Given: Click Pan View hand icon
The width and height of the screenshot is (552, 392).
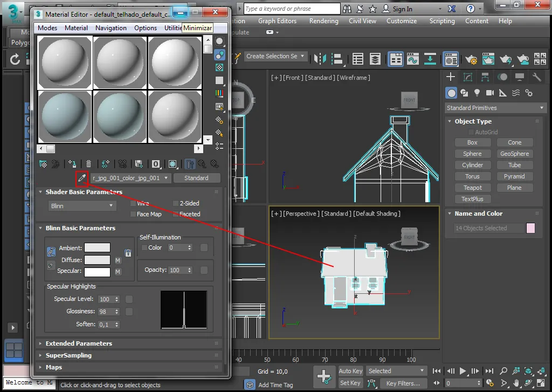Looking at the screenshot, I should pyautogui.click(x=516, y=383).
